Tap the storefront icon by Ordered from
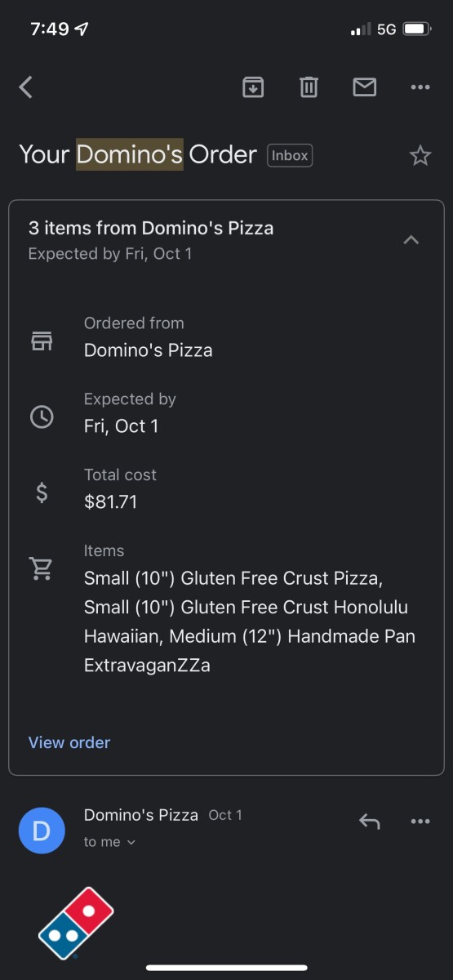This screenshot has height=980, width=453. [42, 341]
